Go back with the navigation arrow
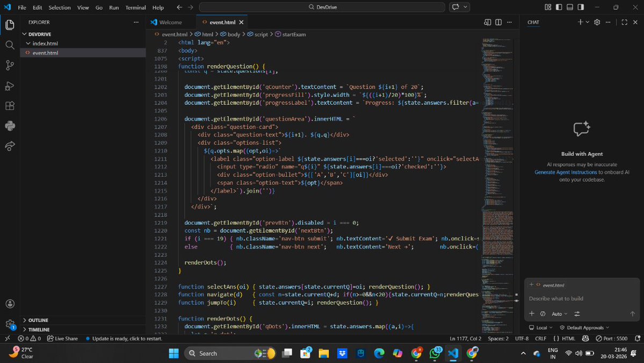Viewport: 644px width, 363px height. [x=179, y=8]
